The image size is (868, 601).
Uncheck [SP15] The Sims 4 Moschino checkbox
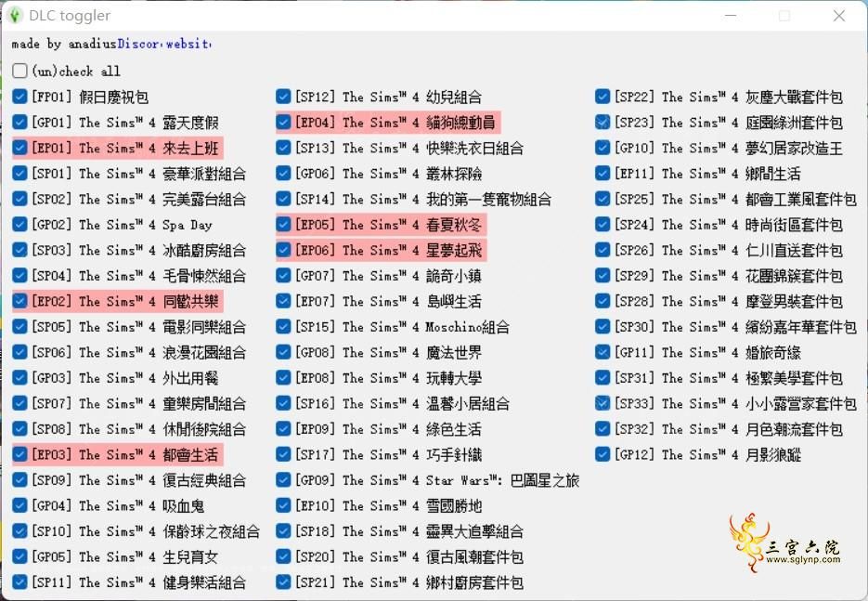(x=283, y=326)
